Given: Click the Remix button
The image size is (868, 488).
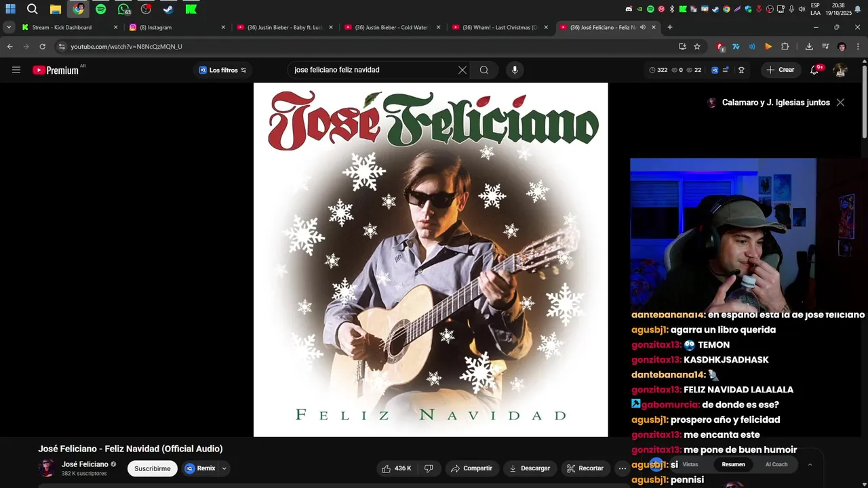Looking at the screenshot, I should pos(200,468).
